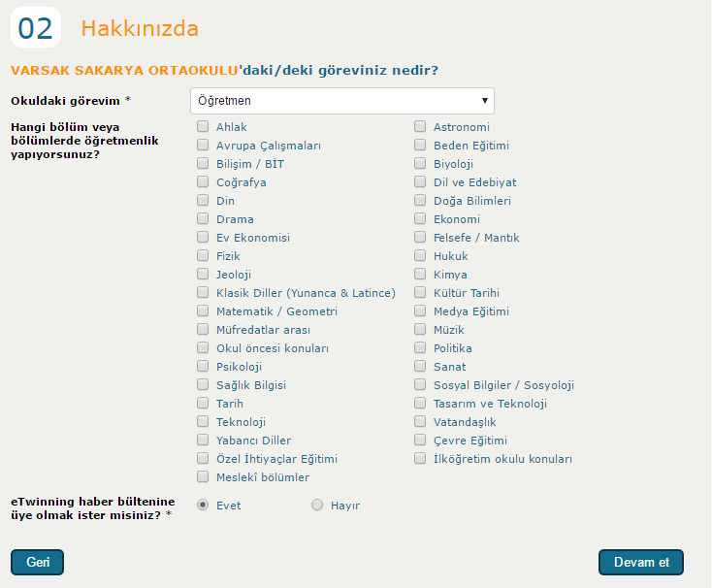Check the Yabancı Diller checkbox
This screenshot has height=588, width=712.
click(x=203, y=441)
